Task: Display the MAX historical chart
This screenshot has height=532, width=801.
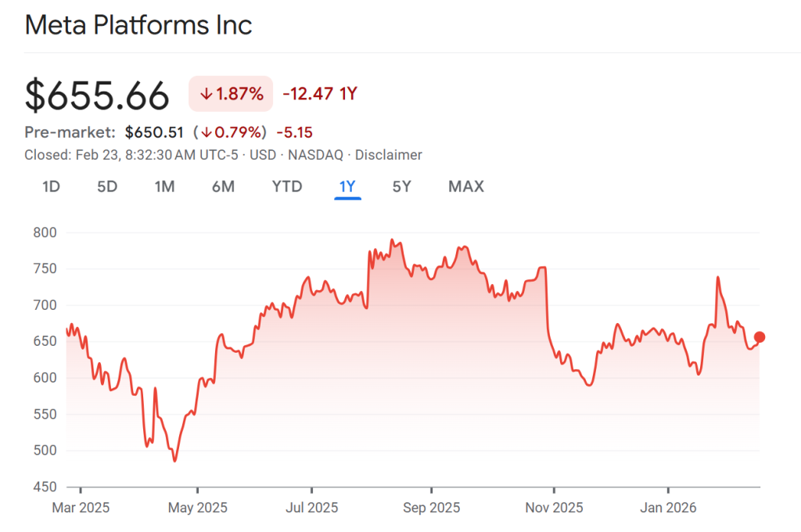Action: tap(465, 187)
